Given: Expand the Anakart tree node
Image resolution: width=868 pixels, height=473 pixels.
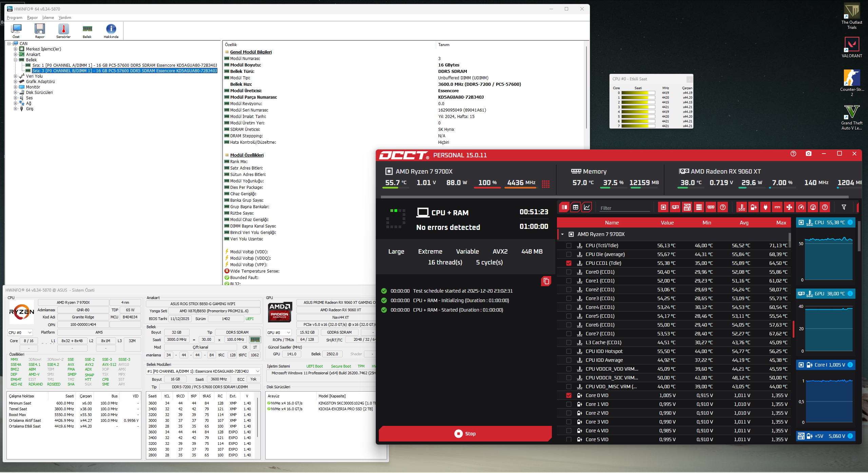Looking at the screenshot, I should pos(15,55).
